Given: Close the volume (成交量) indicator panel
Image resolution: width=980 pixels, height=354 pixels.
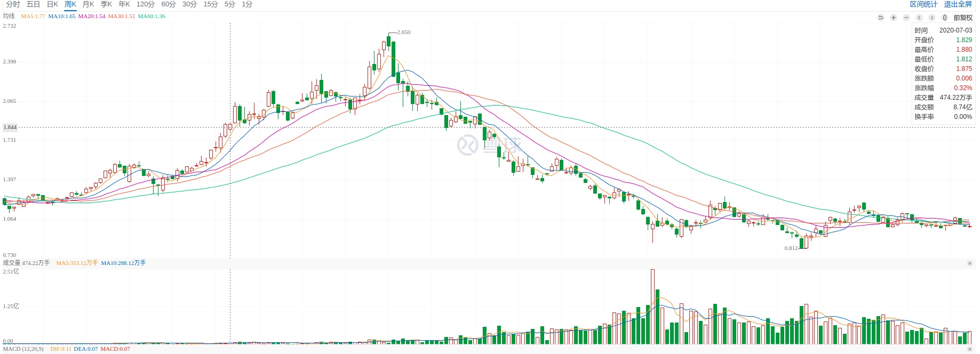Looking at the screenshot, I should click(x=970, y=263).
